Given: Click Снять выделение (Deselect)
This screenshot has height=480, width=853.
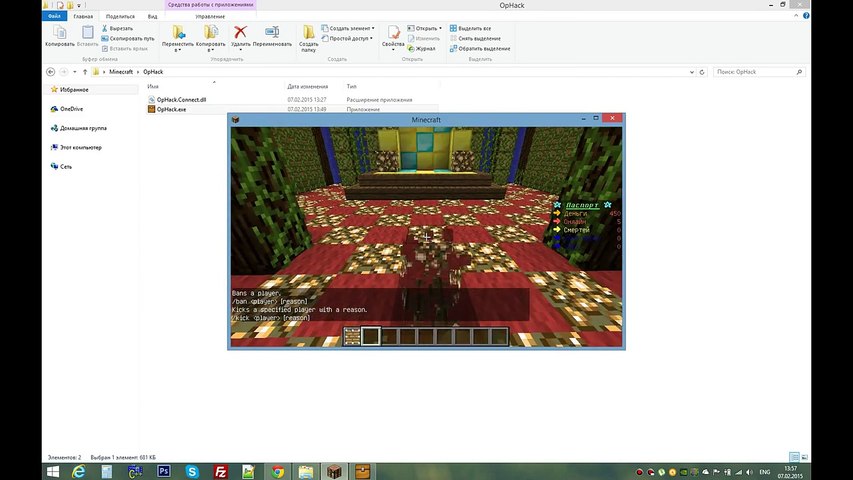Looking at the screenshot, I should coord(475,39).
